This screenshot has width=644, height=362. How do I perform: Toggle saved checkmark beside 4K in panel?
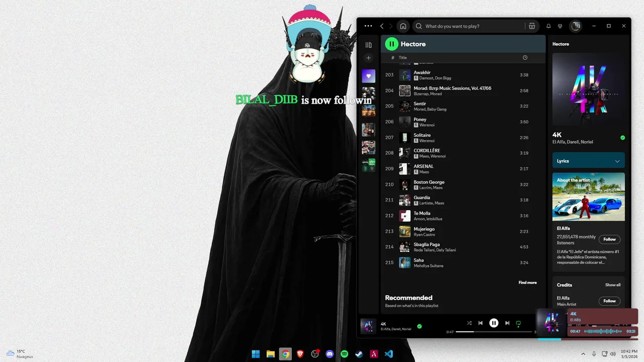[x=622, y=137]
